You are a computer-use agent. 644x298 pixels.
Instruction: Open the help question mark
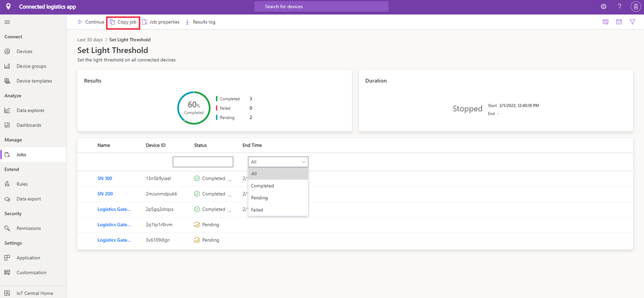[x=619, y=6]
